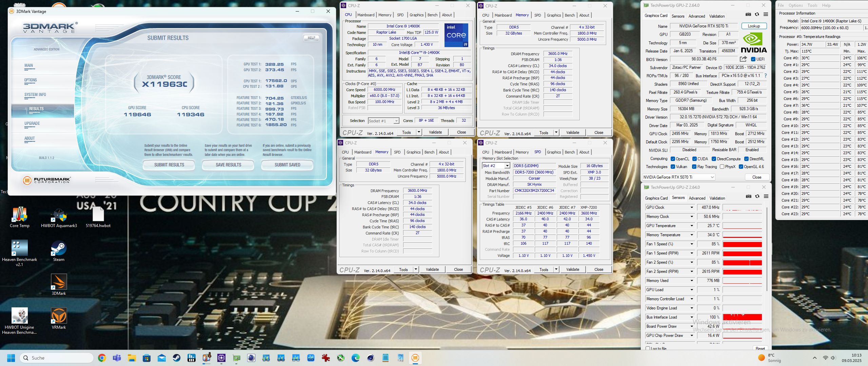Toggle the DirectML checkbox
Image resolution: width=868 pixels, height=366 pixels.
746,159
